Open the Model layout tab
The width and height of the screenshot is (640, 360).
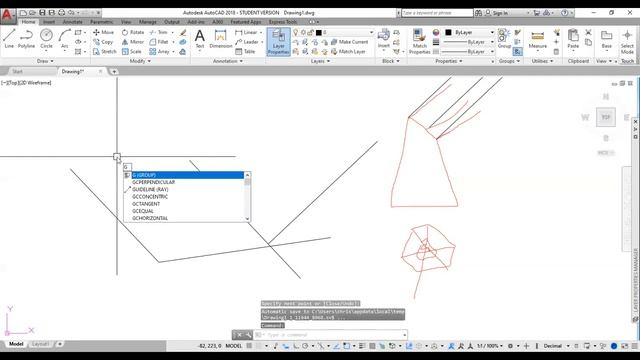click(x=16, y=344)
